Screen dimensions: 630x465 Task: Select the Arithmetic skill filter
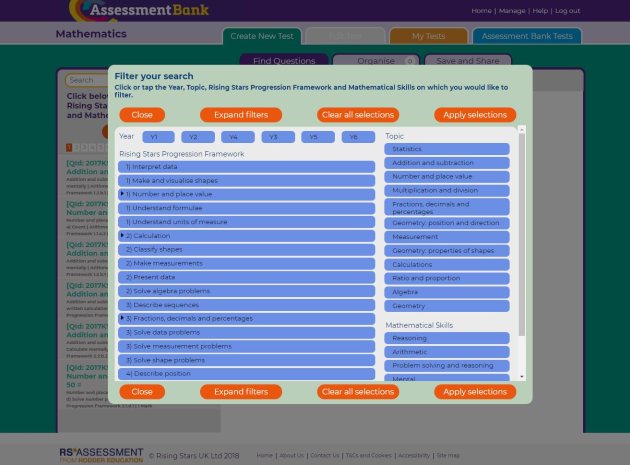coord(447,352)
